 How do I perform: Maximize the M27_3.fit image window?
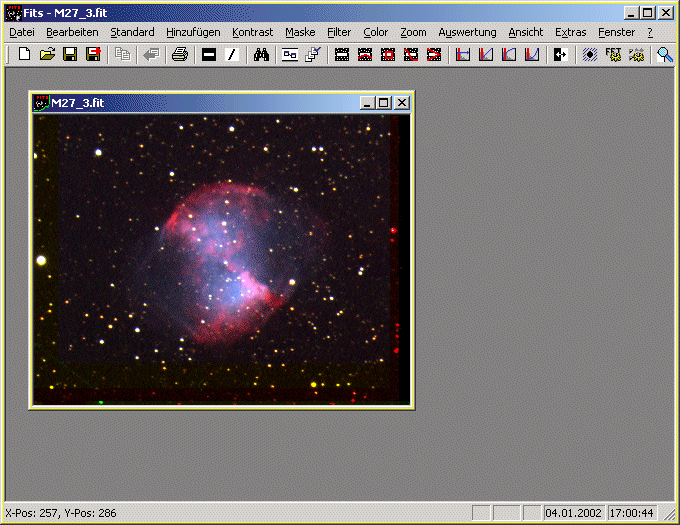point(384,102)
